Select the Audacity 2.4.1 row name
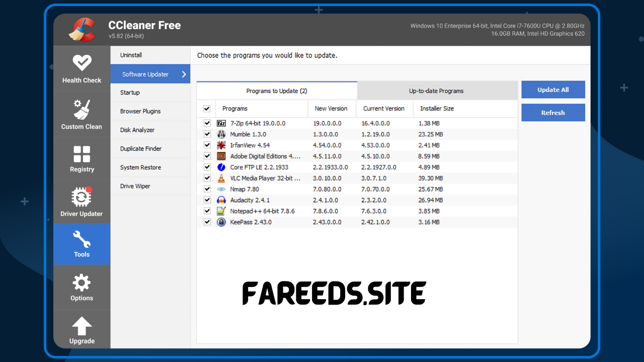Viewport: 644px width, 362px height. click(250, 200)
